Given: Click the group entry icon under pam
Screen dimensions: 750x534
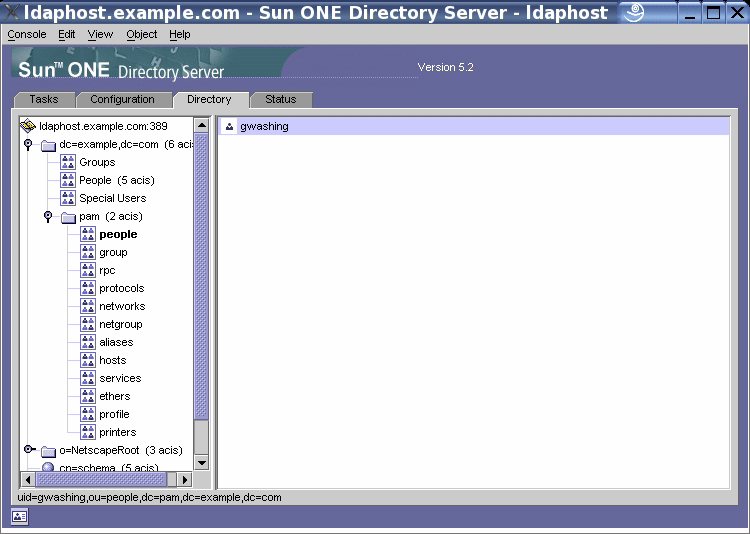Looking at the screenshot, I should point(88,252).
